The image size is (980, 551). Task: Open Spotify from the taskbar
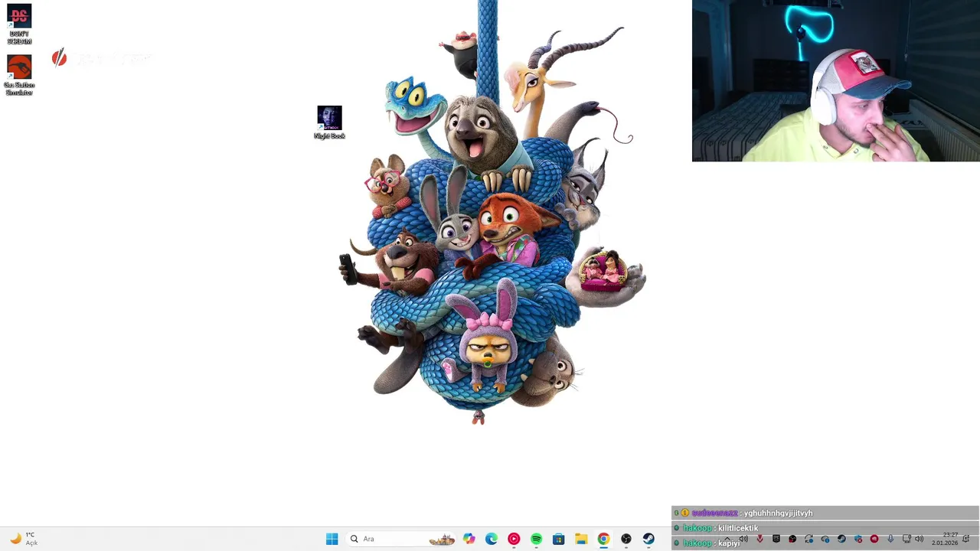(x=536, y=539)
